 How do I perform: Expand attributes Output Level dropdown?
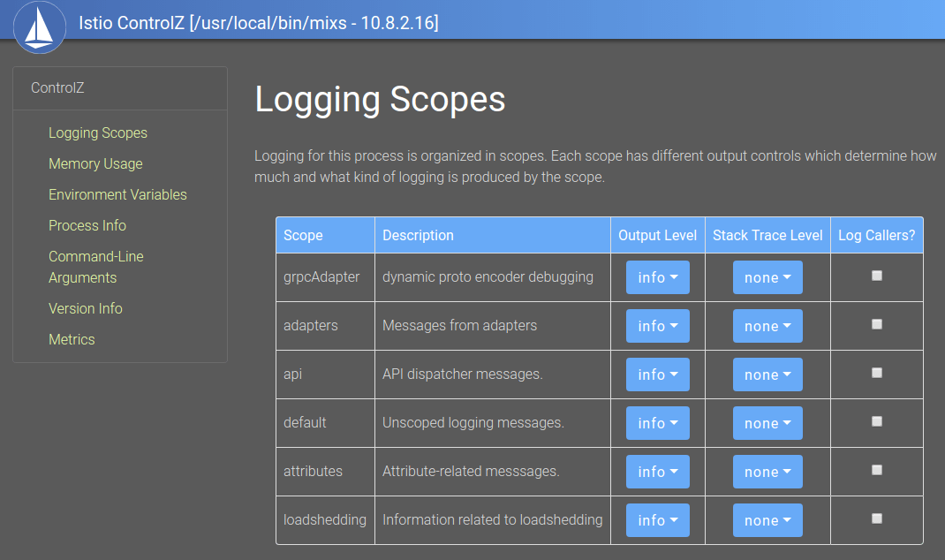(x=657, y=472)
